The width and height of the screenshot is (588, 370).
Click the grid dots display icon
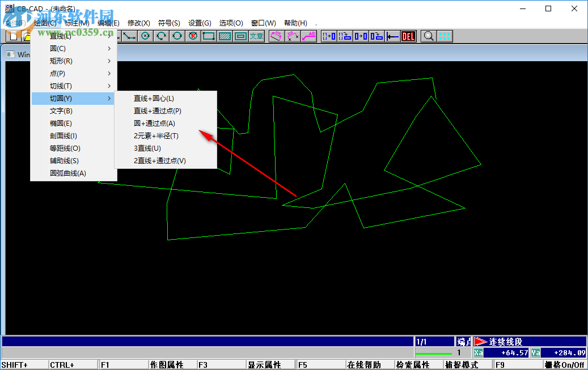(x=445, y=36)
